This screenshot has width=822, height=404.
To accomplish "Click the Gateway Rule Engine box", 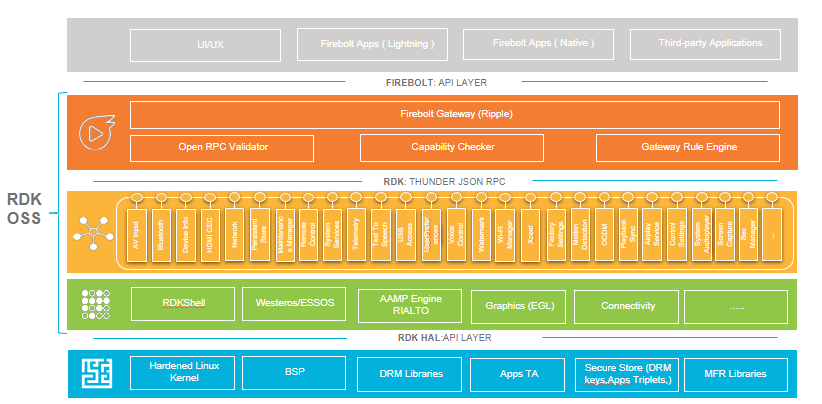I will tap(688, 148).
